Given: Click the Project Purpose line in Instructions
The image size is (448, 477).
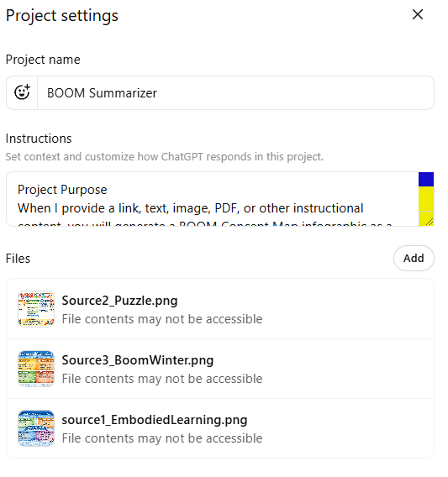Looking at the screenshot, I should pos(62,190).
